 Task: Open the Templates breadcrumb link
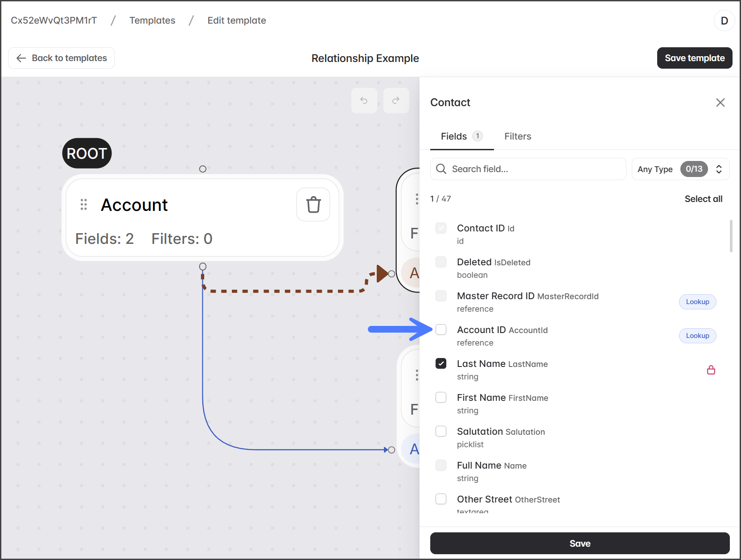point(152,21)
